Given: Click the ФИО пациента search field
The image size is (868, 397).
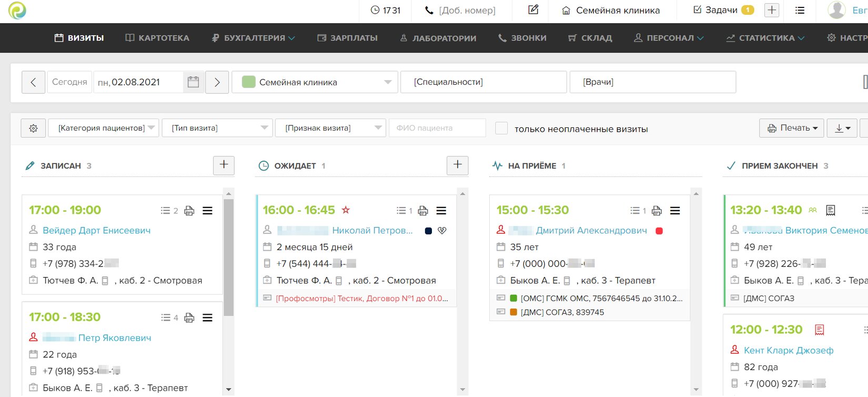Looking at the screenshot, I should point(437,128).
